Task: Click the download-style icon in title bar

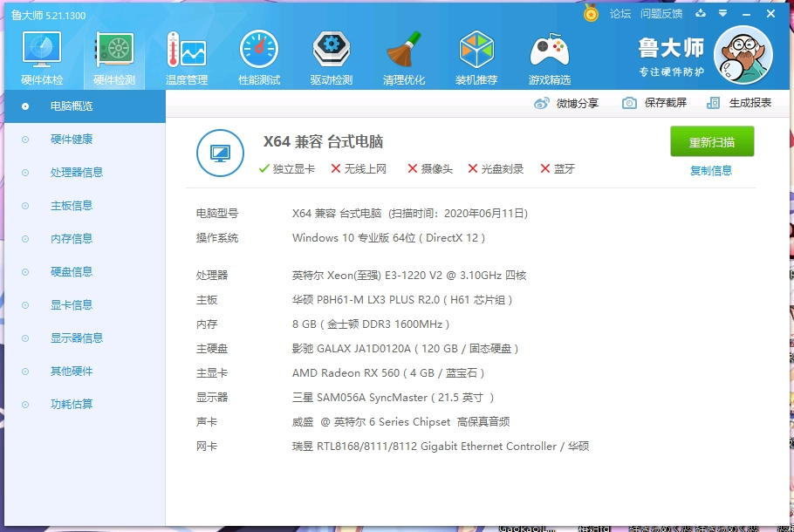Action: (701, 13)
